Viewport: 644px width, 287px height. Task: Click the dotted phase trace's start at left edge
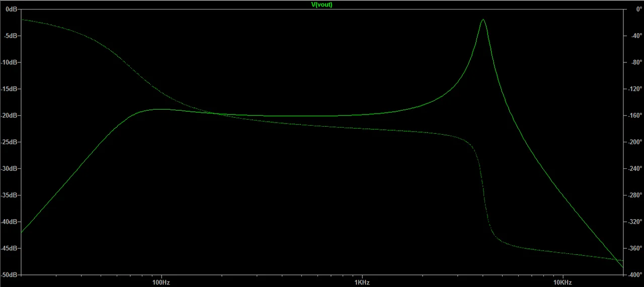23,20
